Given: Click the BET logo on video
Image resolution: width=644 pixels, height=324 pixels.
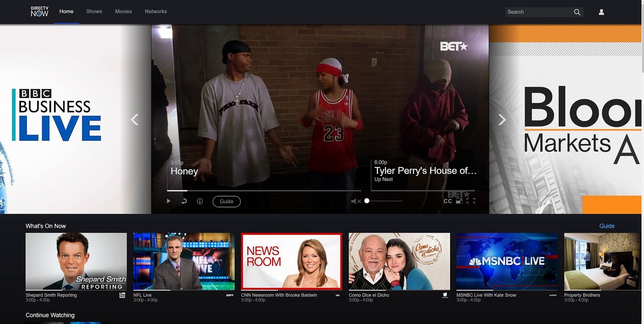Looking at the screenshot, I should [x=454, y=46].
